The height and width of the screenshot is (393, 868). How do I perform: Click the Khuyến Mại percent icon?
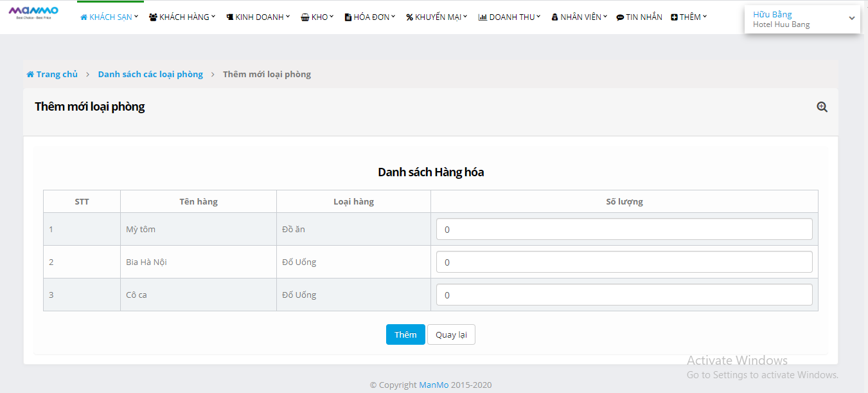pos(409,17)
